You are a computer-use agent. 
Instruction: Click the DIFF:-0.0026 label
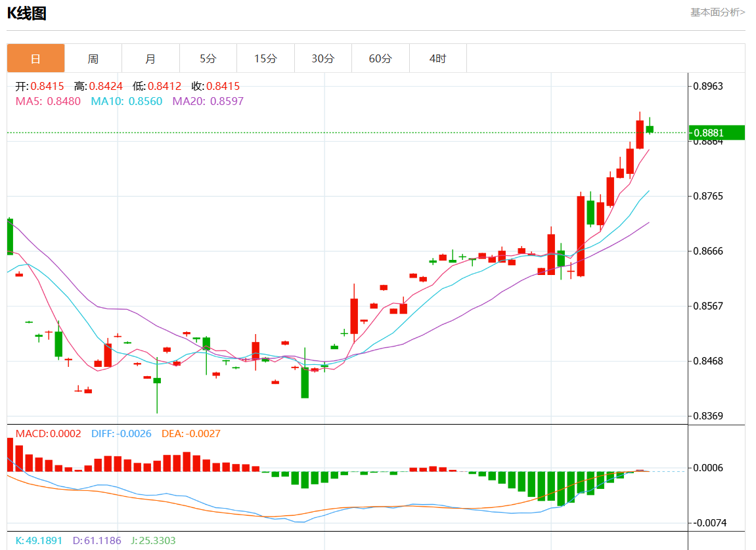[x=122, y=433]
